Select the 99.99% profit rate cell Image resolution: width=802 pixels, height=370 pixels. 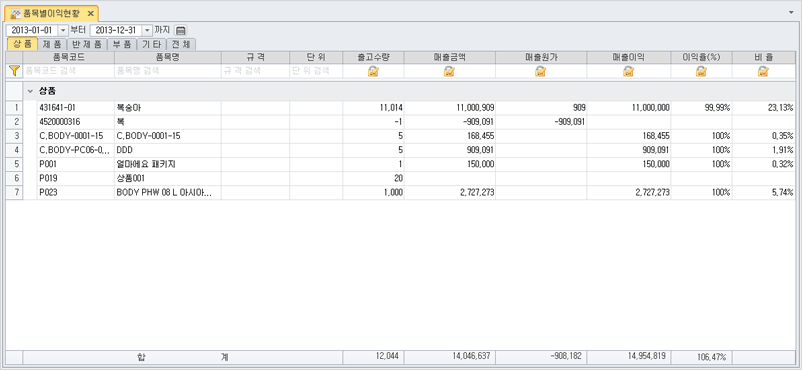pyautogui.click(x=701, y=107)
